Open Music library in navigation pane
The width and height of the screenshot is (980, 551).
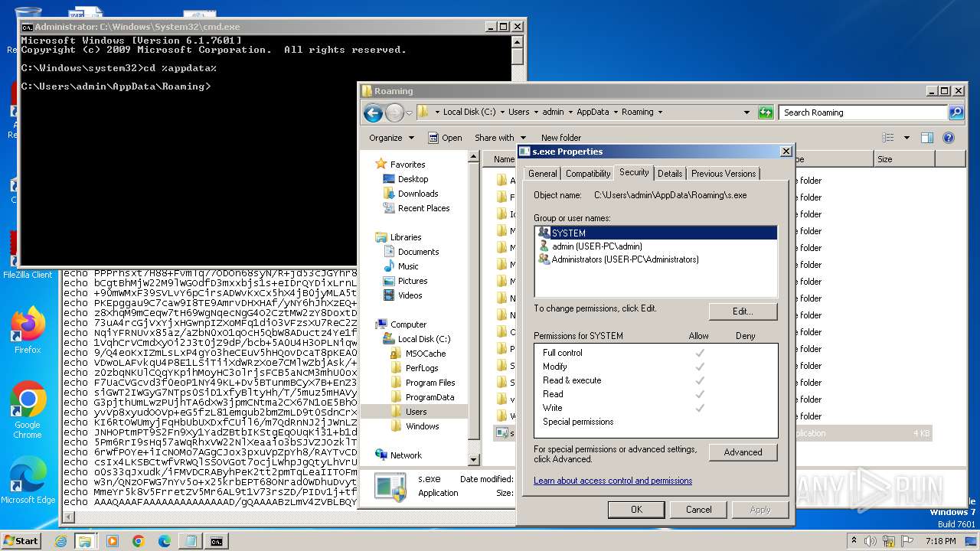pos(408,266)
